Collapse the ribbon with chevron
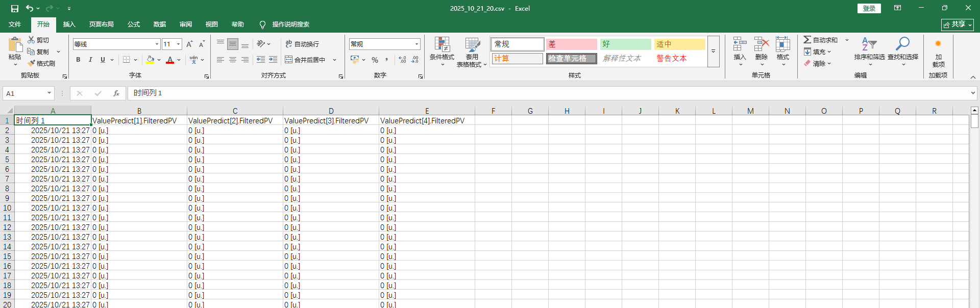Image resolution: width=980 pixels, height=308 pixels. click(973, 77)
